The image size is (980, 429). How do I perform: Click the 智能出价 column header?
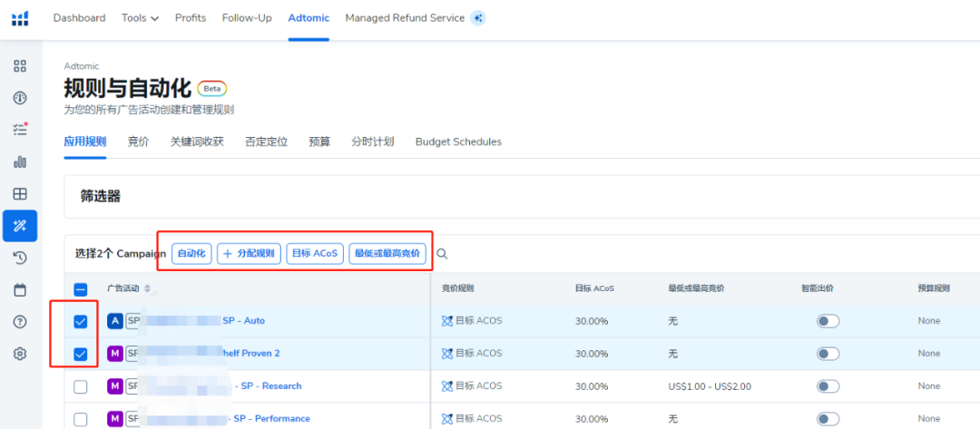point(818,288)
